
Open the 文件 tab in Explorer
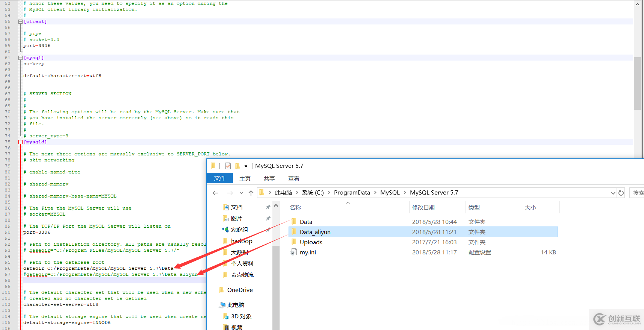click(x=220, y=178)
